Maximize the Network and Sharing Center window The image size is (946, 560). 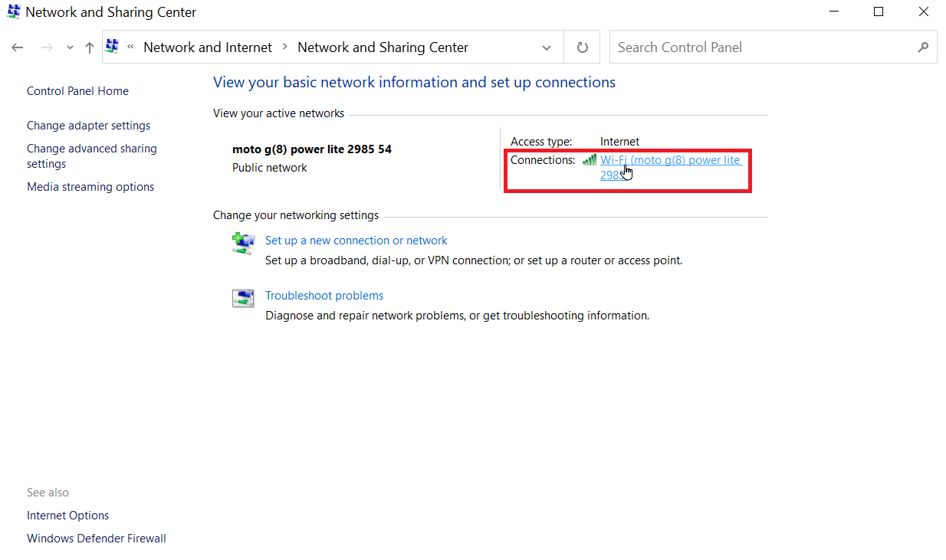(x=879, y=11)
